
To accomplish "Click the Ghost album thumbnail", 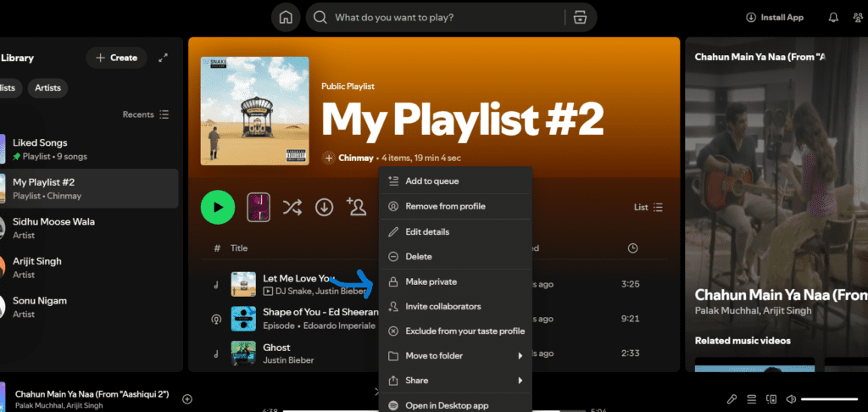I will coord(243,354).
